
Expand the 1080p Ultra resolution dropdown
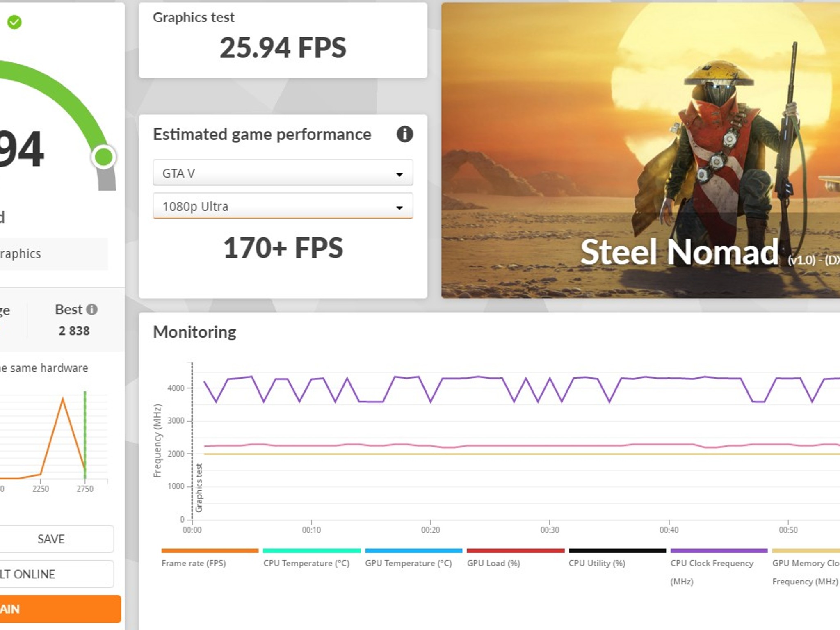tap(283, 206)
